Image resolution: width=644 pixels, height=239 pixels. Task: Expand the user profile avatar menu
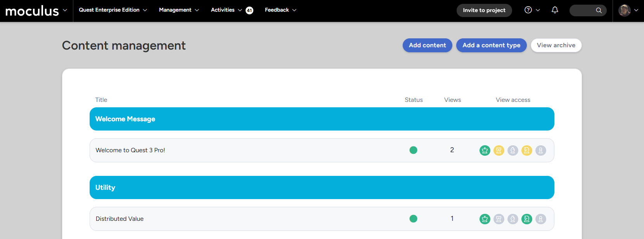(628, 10)
